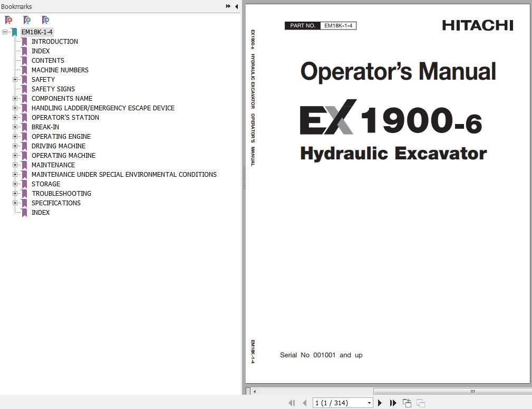The image size is (532, 409).
Task: Click the delete bookmark icon
Action: pyautogui.click(x=9, y=20)
